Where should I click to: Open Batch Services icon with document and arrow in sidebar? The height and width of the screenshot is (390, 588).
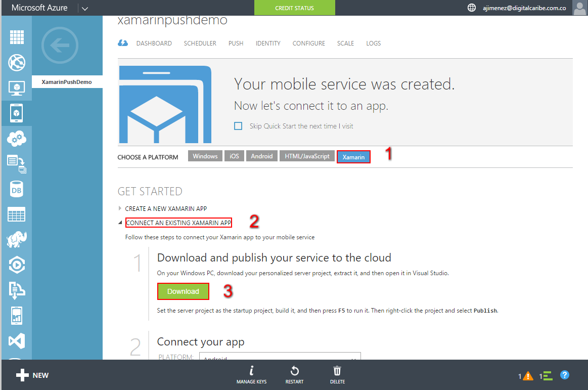[x=17, y=164]
